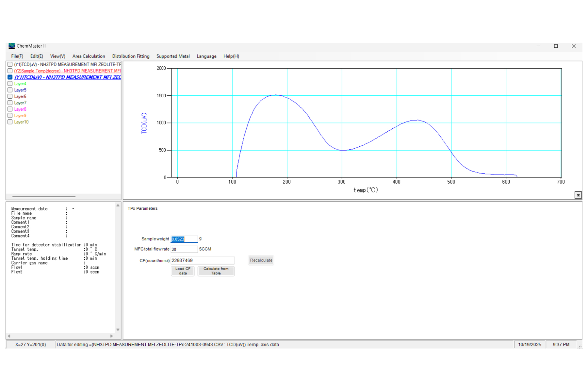588x392 pixels.
Task: Enable the first Y1 TCD(uV) layer checkbox
Action: pos(10,64)
